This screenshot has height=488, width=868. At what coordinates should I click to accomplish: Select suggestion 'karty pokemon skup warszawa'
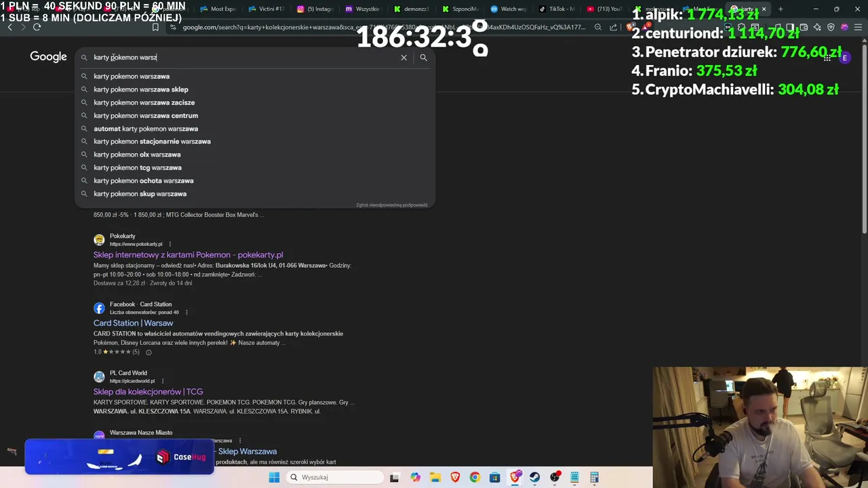pos(254,194)
